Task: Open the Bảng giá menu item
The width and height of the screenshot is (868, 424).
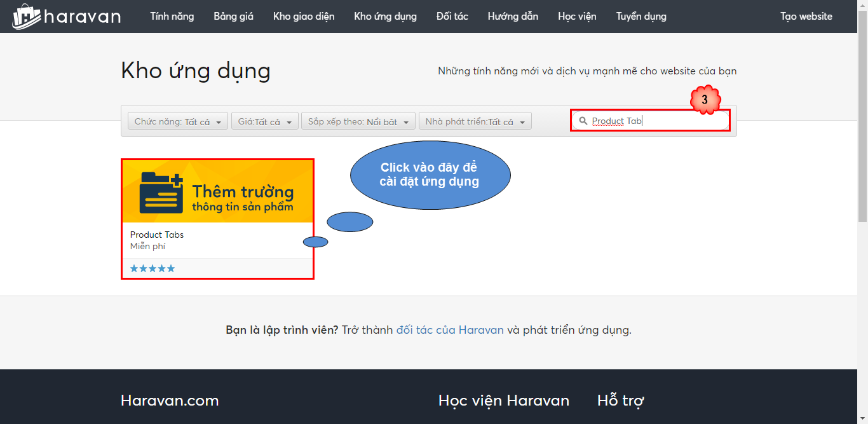Action: [233, 17]
